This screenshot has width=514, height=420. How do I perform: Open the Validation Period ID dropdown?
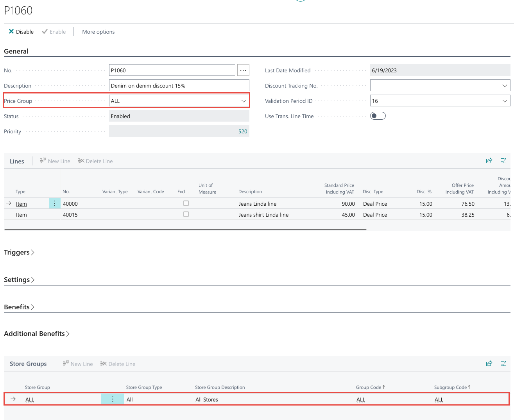tap(505, 101)
